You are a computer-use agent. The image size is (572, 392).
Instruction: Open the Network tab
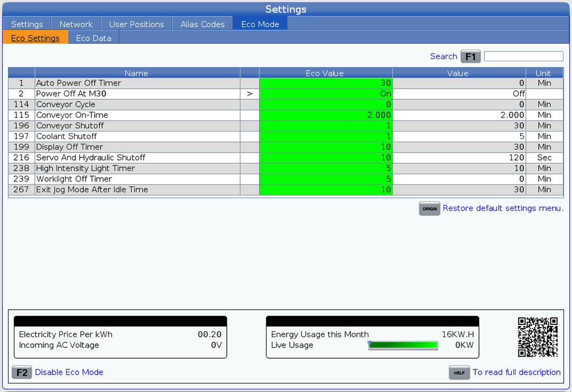76,24
